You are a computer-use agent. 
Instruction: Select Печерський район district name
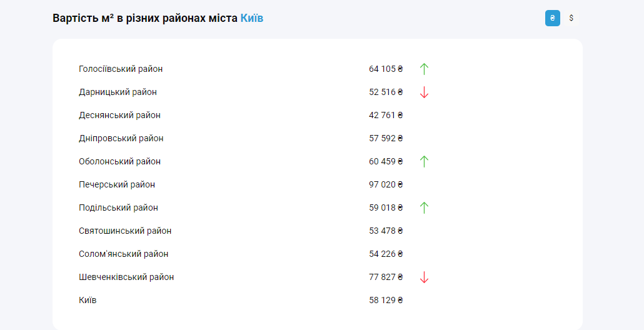[117, 184]
